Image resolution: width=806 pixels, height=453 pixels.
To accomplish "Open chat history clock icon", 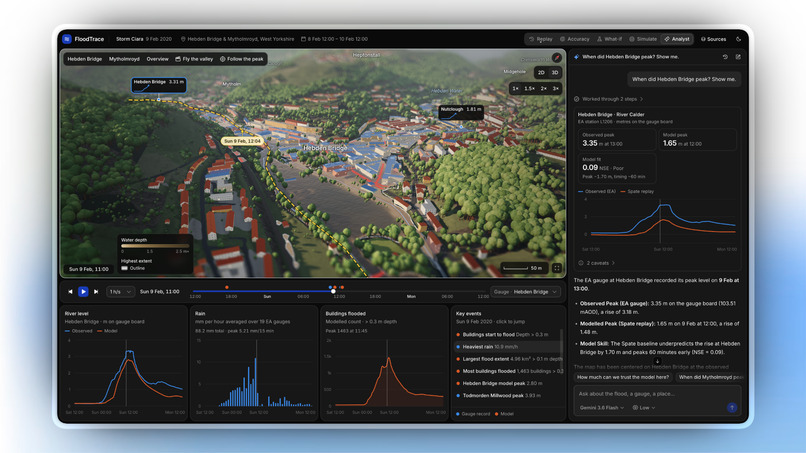I will coord(725,57).
